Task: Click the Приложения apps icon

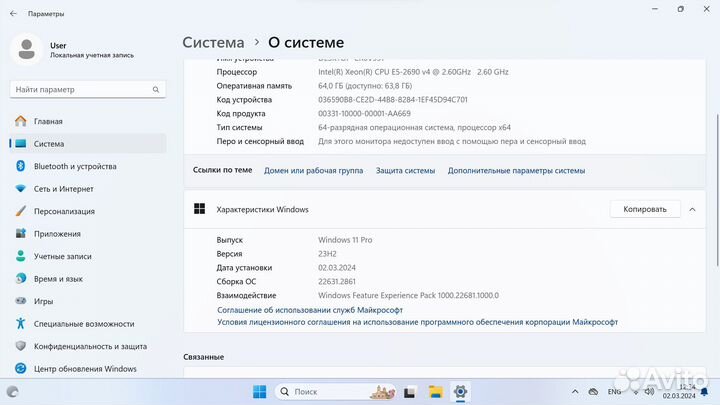Action: point(21,233)
